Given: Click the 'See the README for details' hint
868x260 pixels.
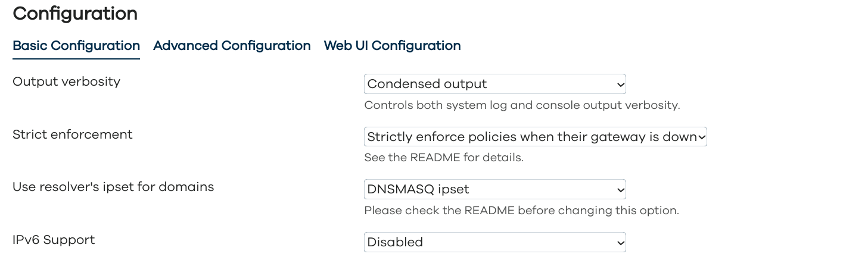Looking at the screenshot, I should 444,158.
